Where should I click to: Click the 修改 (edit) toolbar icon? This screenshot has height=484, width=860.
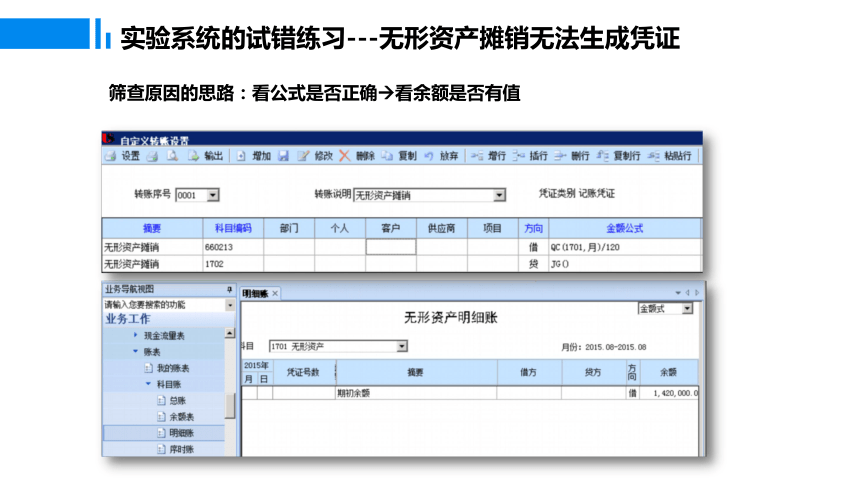(x=303, y=156)
